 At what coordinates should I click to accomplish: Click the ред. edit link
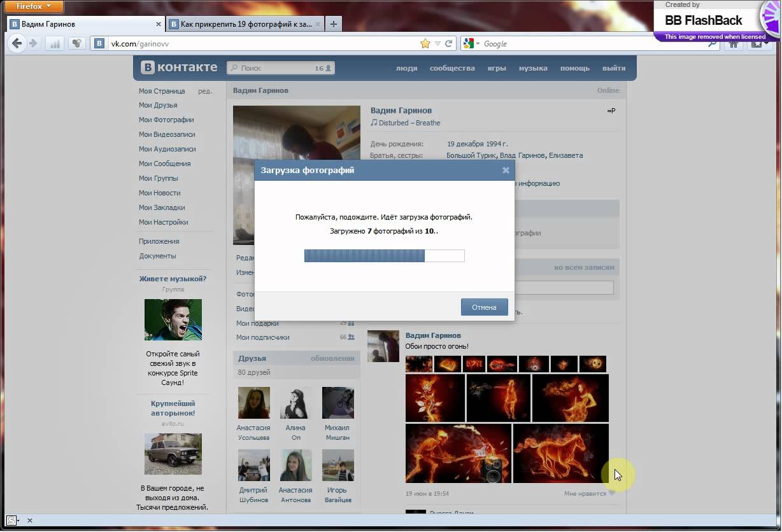(x=205, y=91)
